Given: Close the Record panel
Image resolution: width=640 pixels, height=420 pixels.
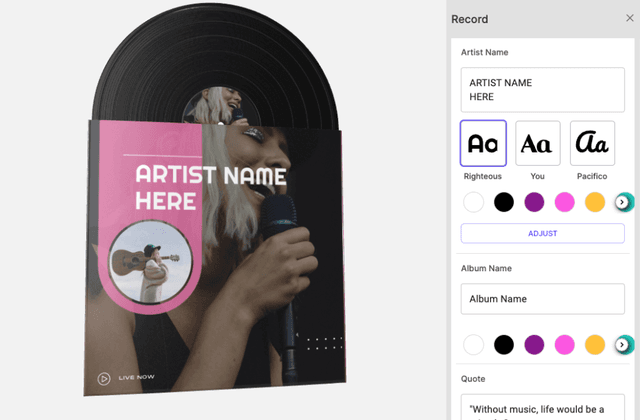Looking at the screenshot, I should click(x=629, y=18).
